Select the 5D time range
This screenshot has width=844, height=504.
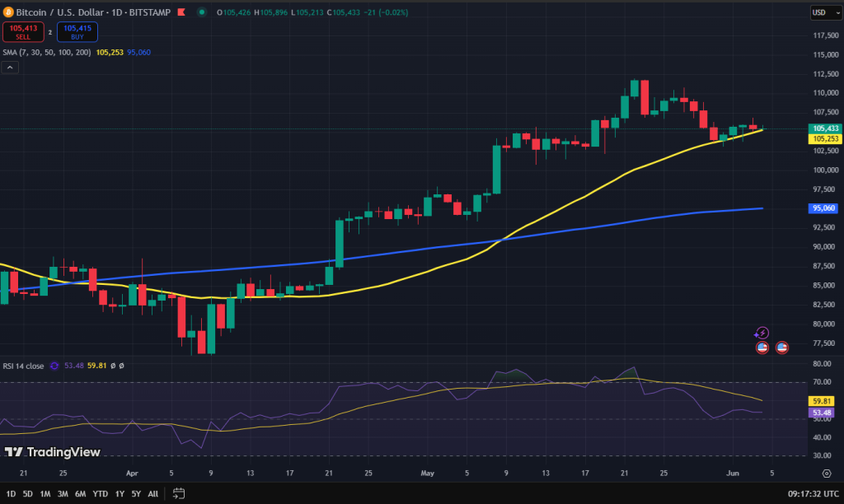click(28, 493)
